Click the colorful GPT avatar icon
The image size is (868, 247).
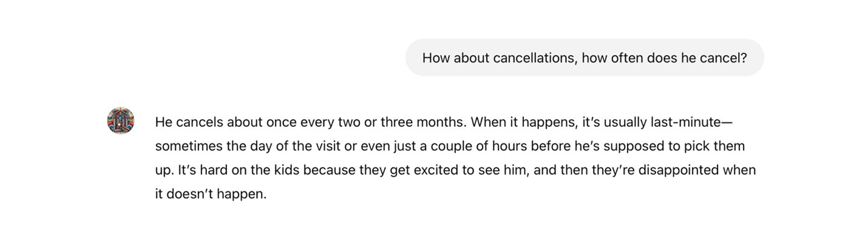point(121,121)
